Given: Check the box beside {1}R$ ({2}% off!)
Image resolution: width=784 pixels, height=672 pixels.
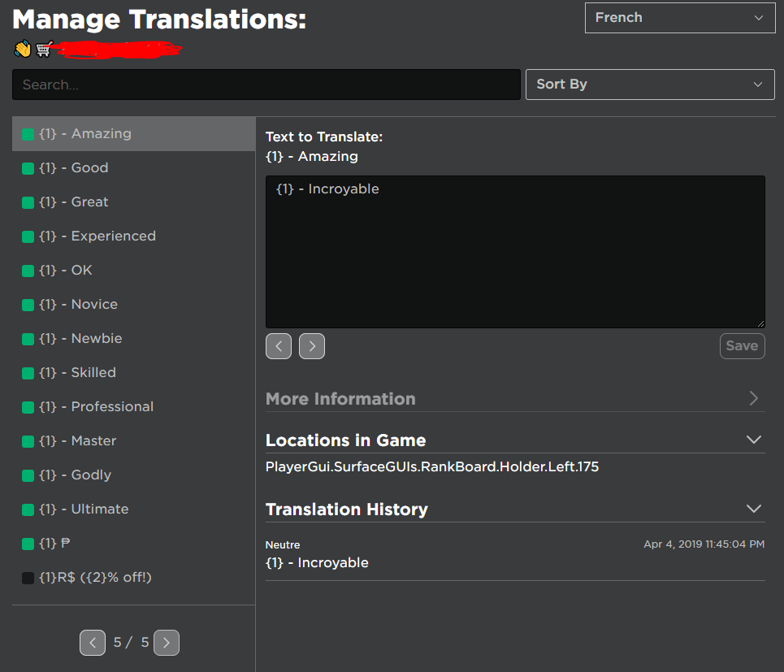Looking at the screenshot, I should click(27, 577).
